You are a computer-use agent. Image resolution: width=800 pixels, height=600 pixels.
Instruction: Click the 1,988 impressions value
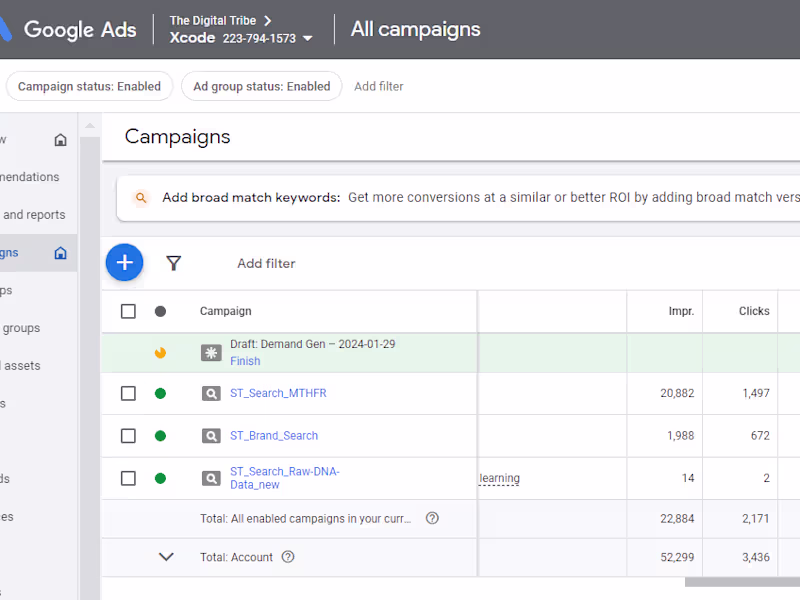coord(681,436)
